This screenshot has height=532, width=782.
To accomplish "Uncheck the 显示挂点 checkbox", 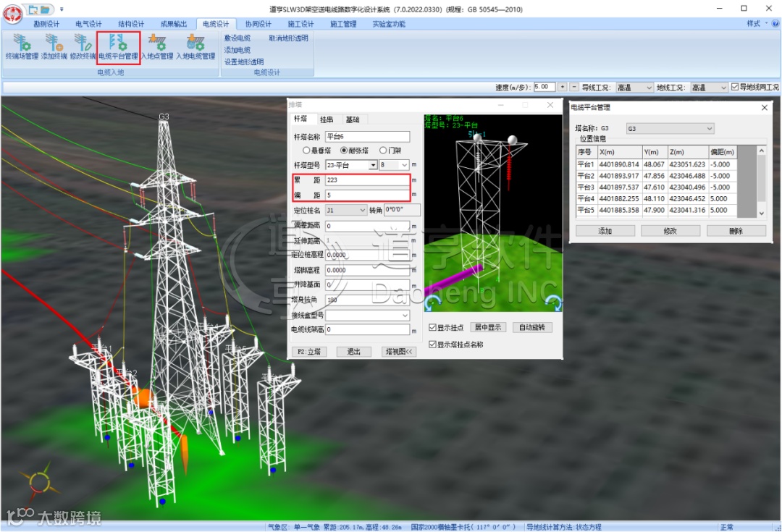I will (x=433, y=328).
